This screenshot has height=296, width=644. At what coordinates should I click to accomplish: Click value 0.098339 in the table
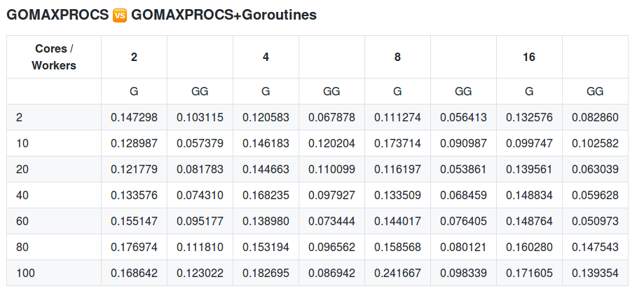point(463,273)
